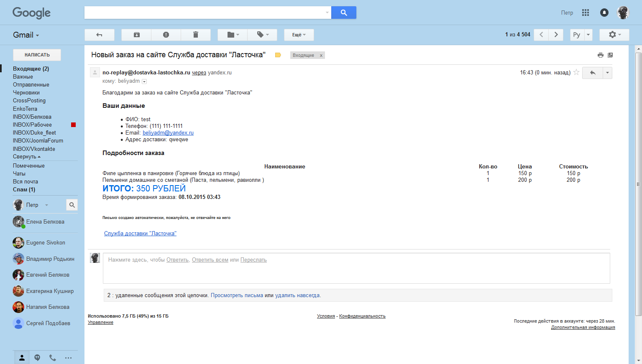
Task: Click the через link next to sender
Action: pyautogui.click(x=199, y=72)
